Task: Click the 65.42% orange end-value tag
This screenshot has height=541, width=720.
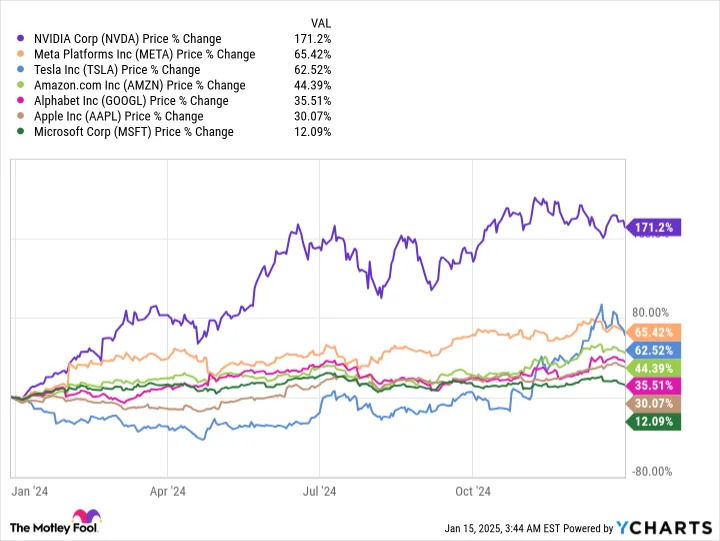Action: pos(653,332)
